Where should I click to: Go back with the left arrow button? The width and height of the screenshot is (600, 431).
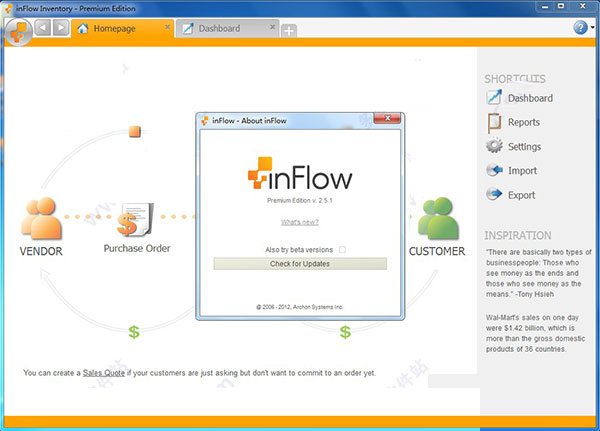[x=43, y=28]
